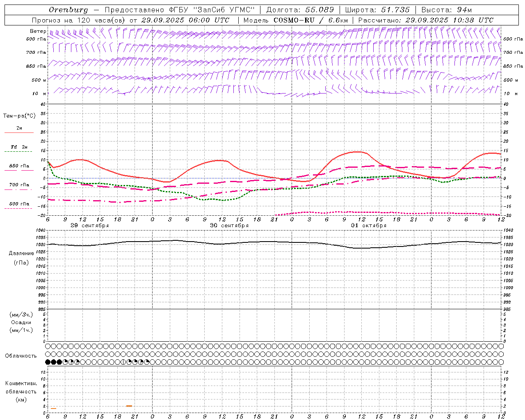Select the red solid 2м legend line
525x420 pixels.
(x=19, y=132)
